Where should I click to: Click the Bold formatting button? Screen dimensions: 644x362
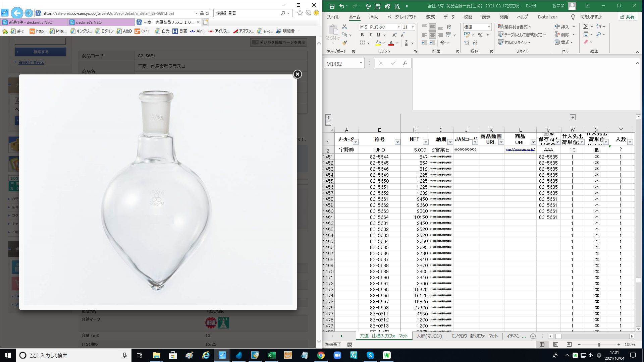[x=362, y=35]
